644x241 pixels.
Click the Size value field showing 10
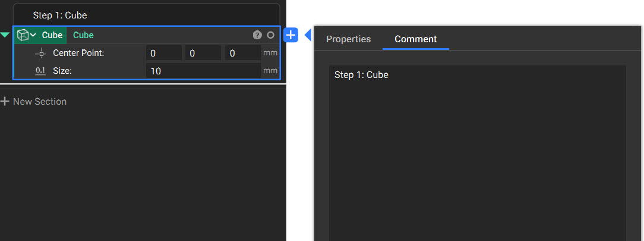[203, 71]
